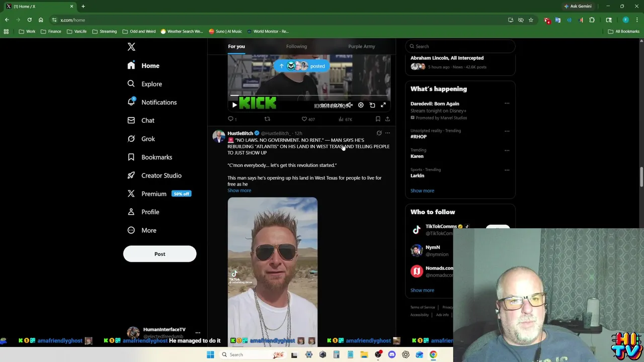Click the new posts pill labeled posted
The height and width of the screenshot is (362, 644).
(302, 66)
